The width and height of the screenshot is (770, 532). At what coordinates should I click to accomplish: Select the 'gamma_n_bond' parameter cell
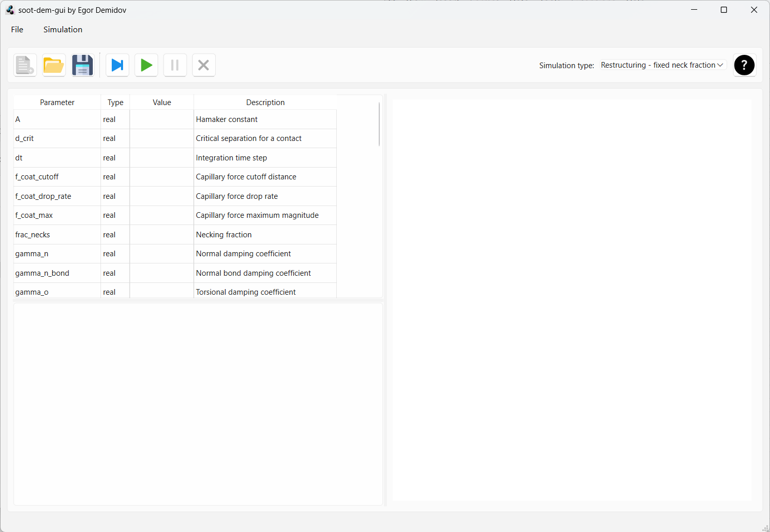(x=57, y=273)
